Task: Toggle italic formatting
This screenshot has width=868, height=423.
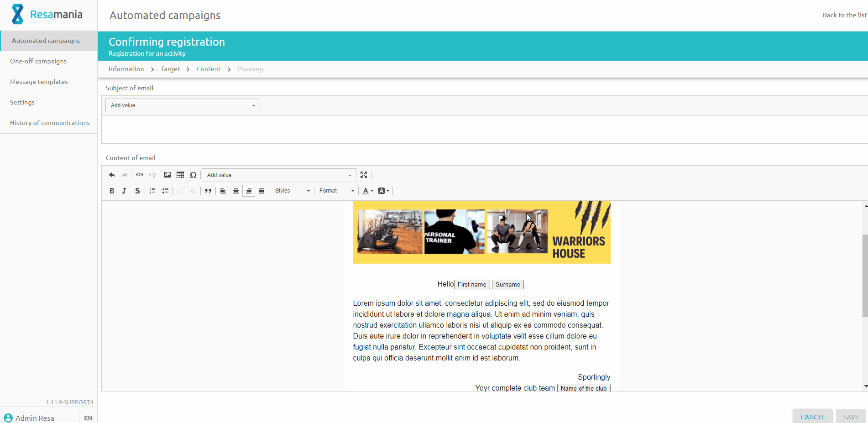Action: 124,191
